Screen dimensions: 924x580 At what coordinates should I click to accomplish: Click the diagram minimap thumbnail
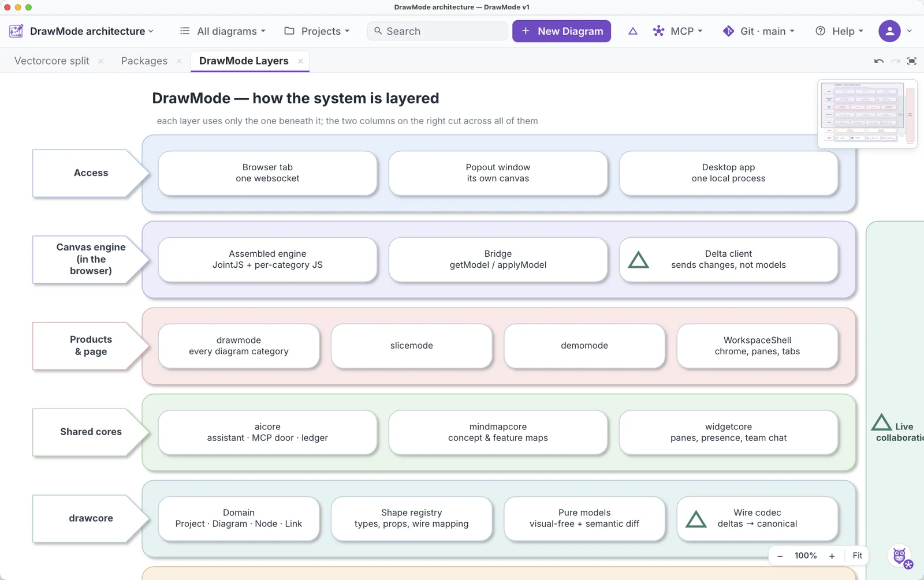click(x=867, y=114)
